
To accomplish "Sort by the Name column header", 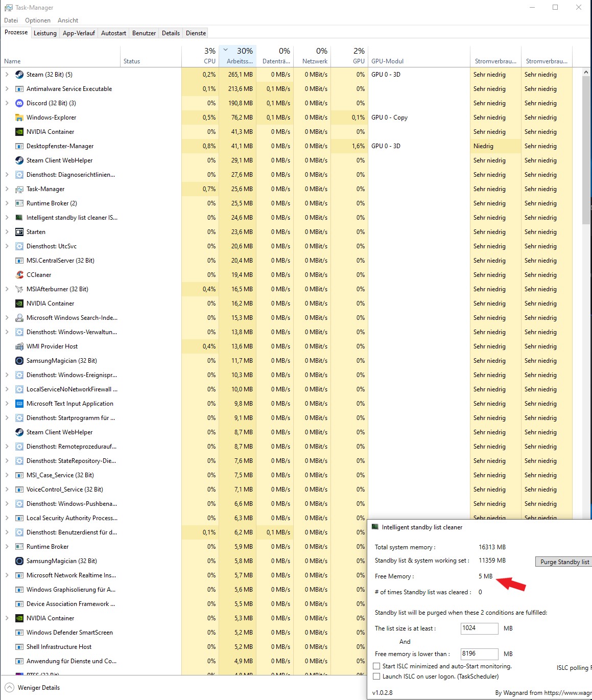I will coord(60,56).
